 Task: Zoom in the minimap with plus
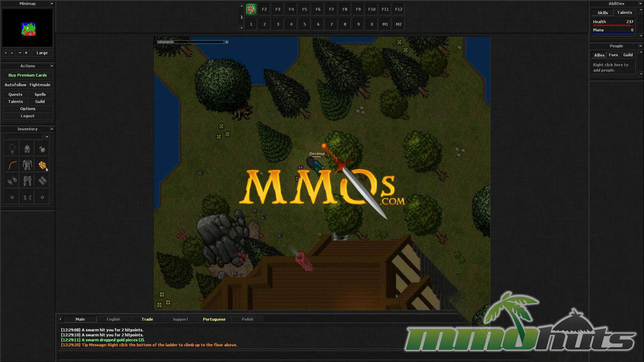click(x=26, y=53)
